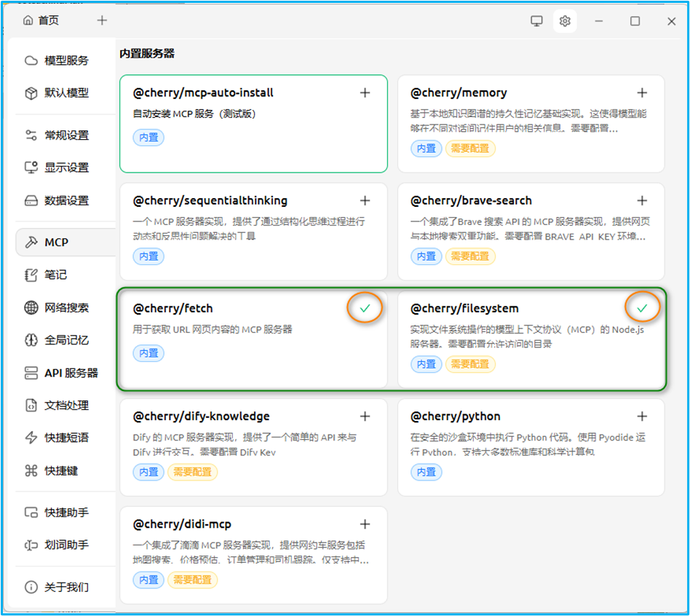The width and height of the screenshot is (690, 616).
Task: Click the @cherry/dify-knowledge description text
Action: pos(245,445)
